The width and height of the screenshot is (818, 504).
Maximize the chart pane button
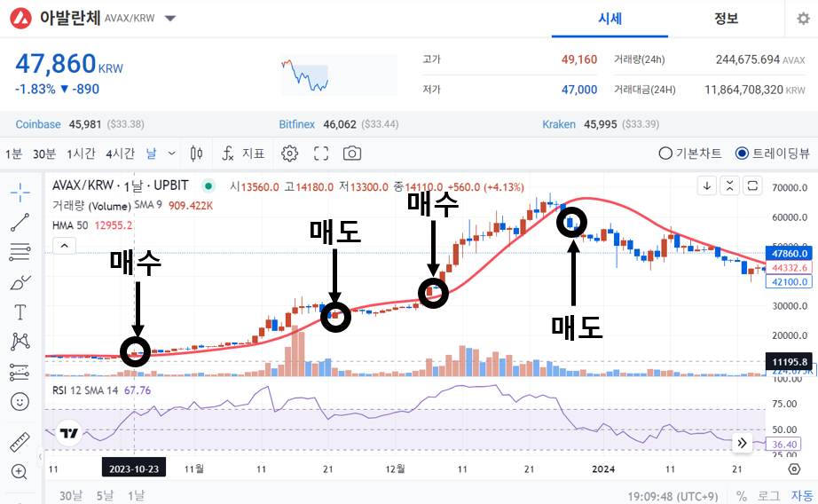coord(752,185)
